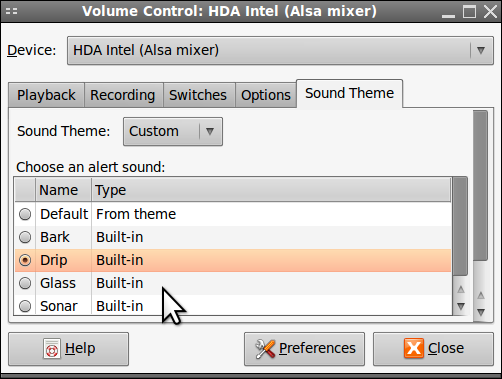Click the orange X Close icon

pos(414,348)
